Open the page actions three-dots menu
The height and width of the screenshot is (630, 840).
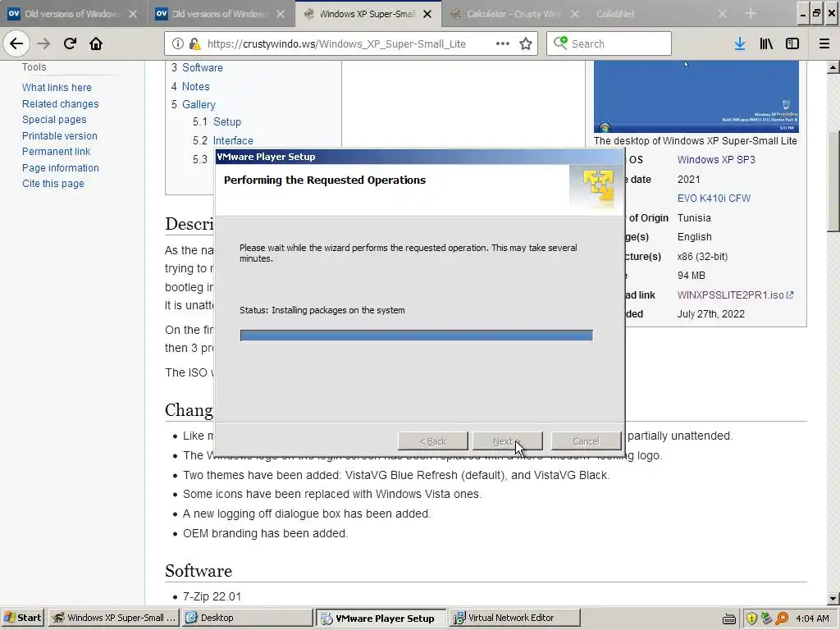click(x=503, y=43)
